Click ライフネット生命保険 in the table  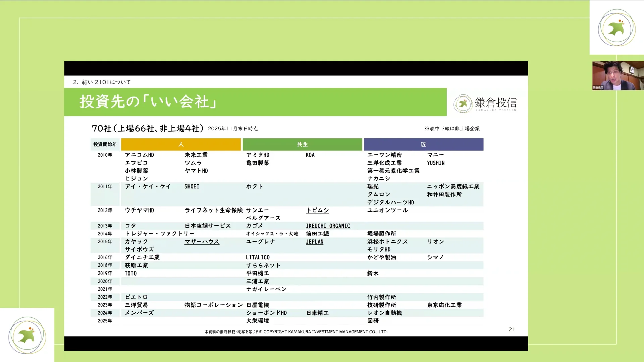pyautogui.click(x=214, y=210)
